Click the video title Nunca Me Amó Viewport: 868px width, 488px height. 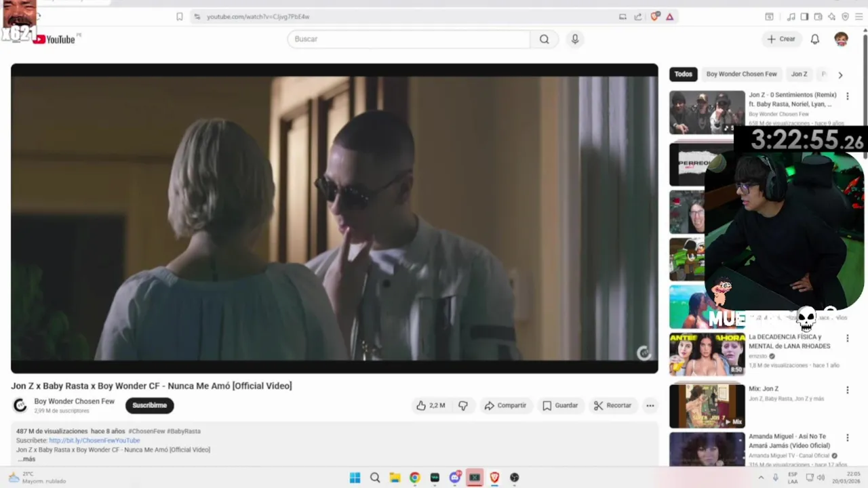[151, 386]
